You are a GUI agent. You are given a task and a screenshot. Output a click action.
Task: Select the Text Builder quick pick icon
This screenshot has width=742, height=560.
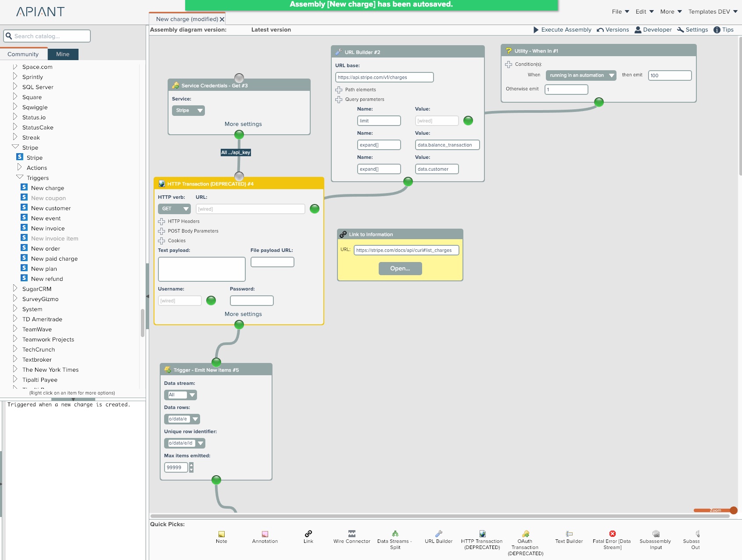pos(569,534)
